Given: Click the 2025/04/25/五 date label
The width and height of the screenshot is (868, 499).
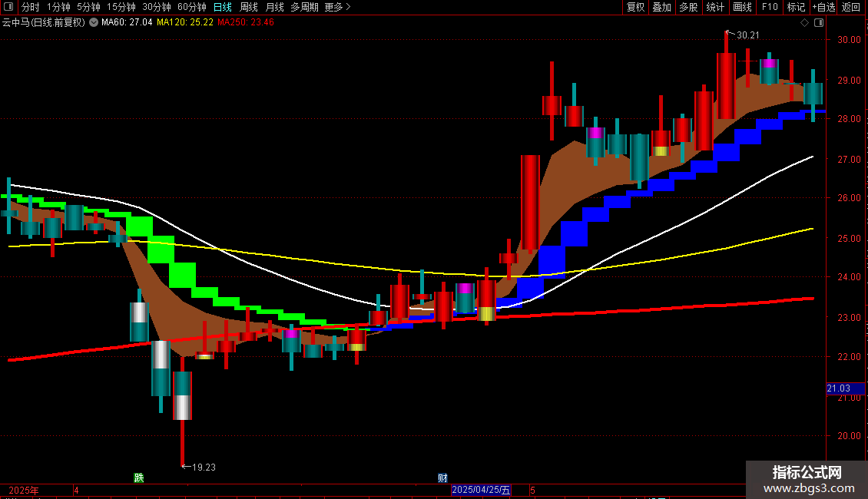Looking at the screenshot, I should [481, 490].
